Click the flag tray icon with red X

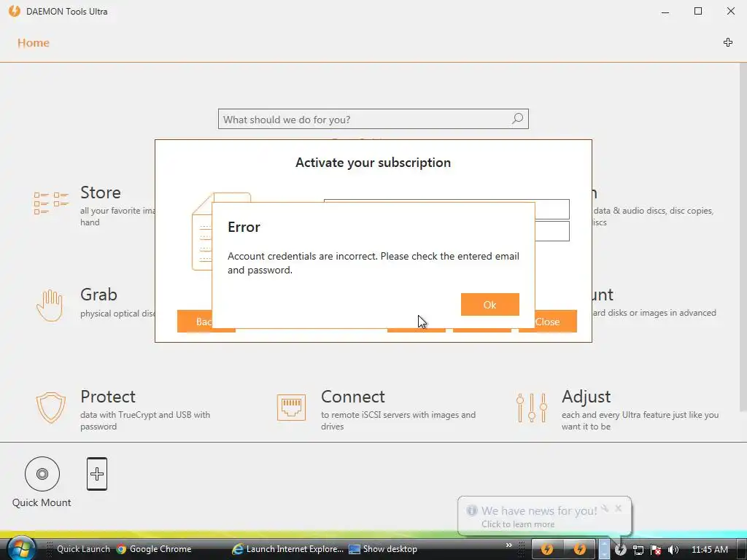click(x=656, y=550)
